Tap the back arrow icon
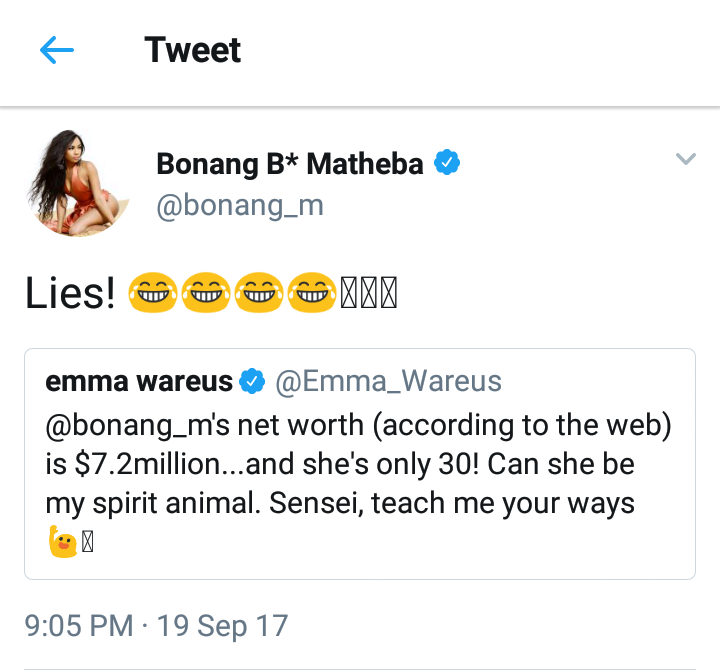 (57, 51)
